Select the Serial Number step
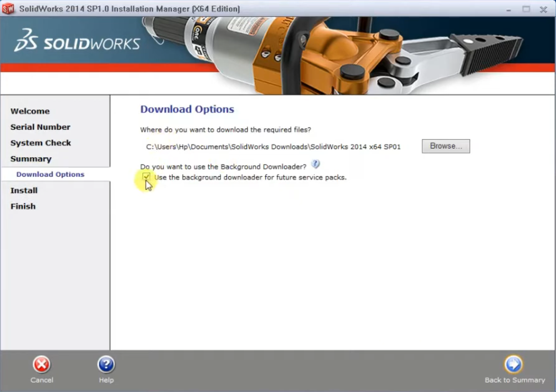556x392 pixels. pos(41,127)
